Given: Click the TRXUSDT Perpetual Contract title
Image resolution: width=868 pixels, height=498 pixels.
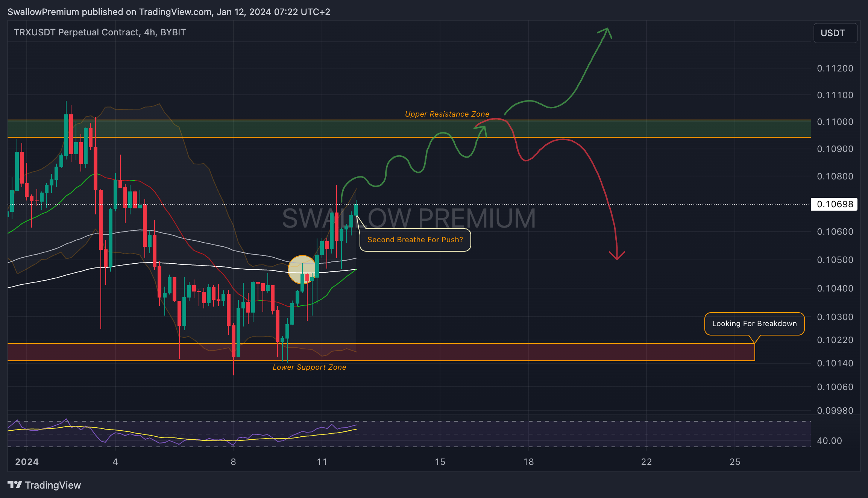Looking at the screenshot, I should pyautogui.click(x=100, y=32).
